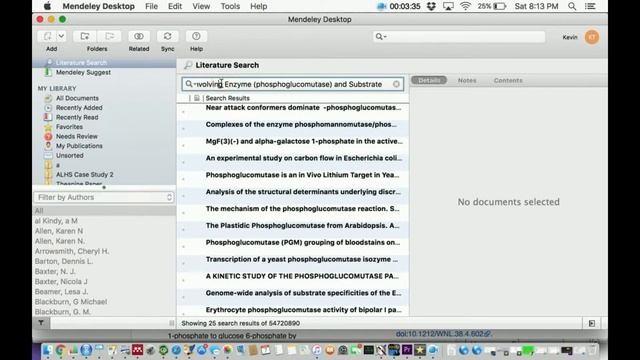Select All in the authors filter list

pyautogui.click(x=104, y=211)
